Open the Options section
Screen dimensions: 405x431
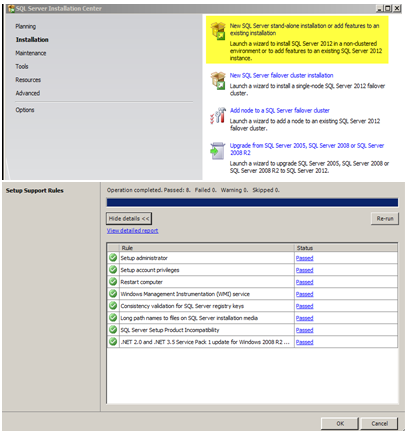[x=25, y=110]
